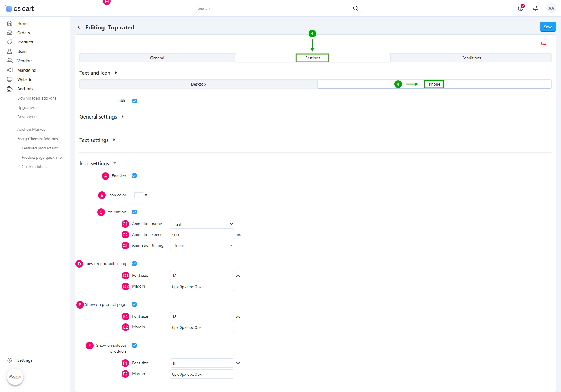Viewport: 561px width, 392px height.
Task: Click the Add-ons puzzle piece icon
Action: pyautogui.click(x=10, y=89)
